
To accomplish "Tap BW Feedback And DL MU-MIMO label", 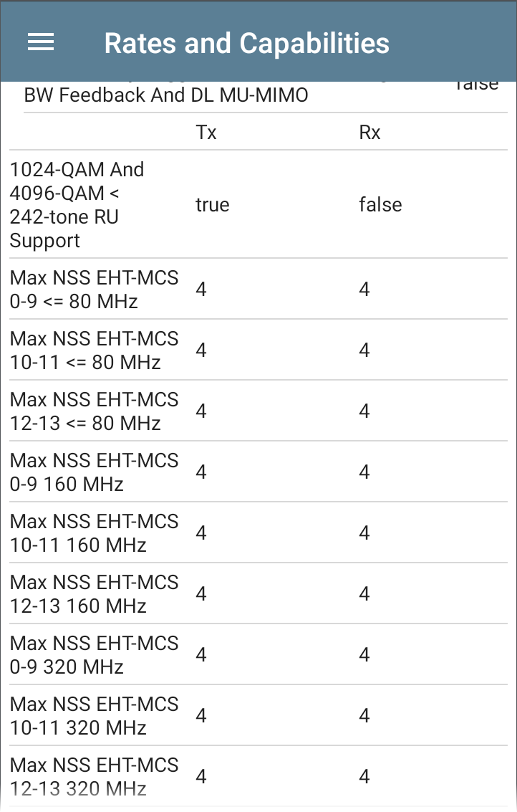I will 166,95.
